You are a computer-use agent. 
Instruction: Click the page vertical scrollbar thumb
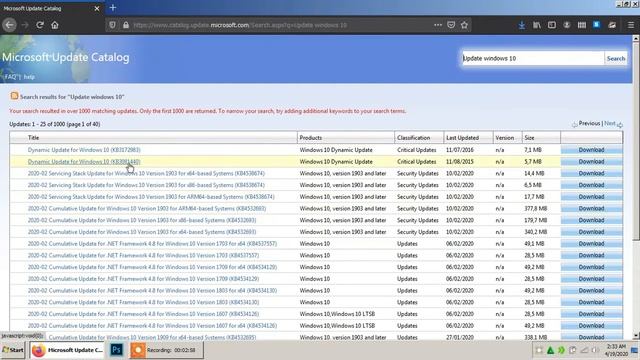pos(636,141)
